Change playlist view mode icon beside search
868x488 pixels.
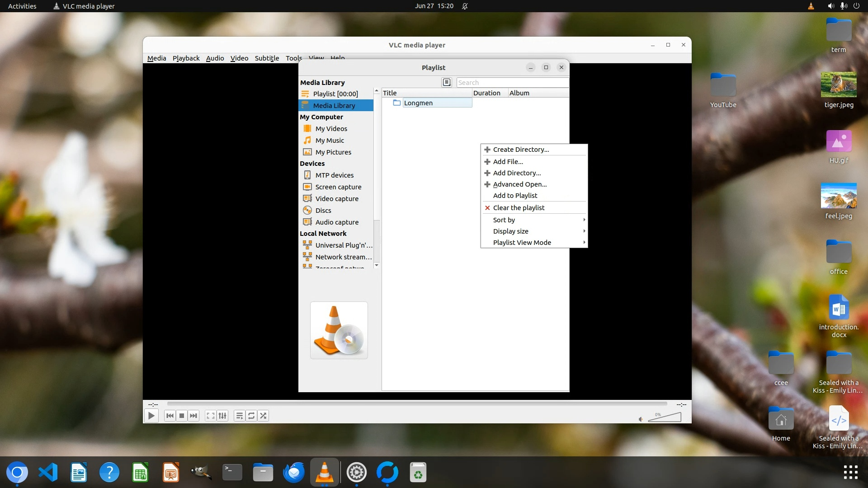click(447, 82)
